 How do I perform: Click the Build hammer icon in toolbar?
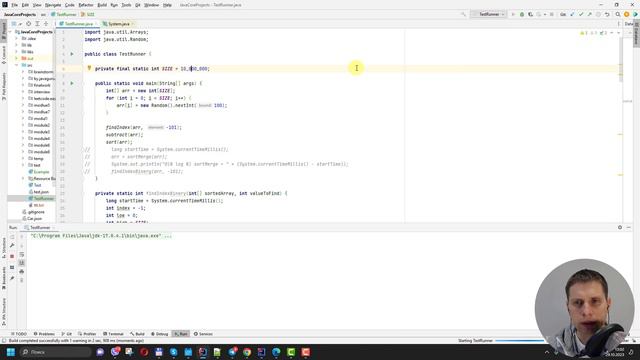463,14
